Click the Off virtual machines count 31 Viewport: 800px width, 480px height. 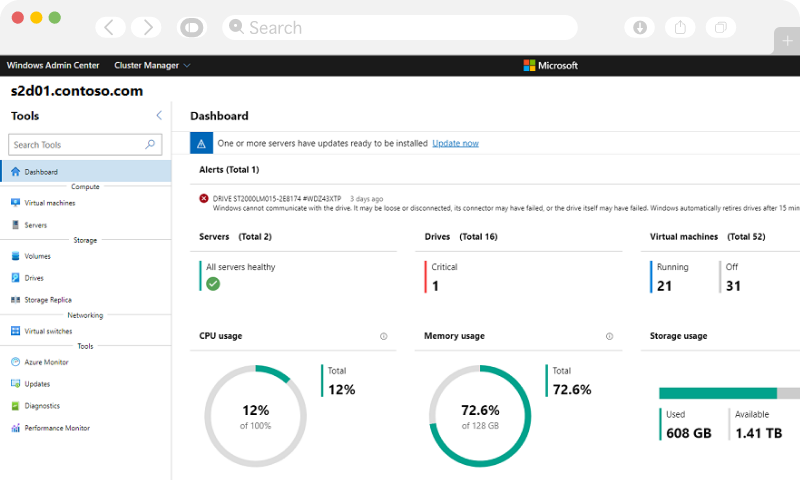tap(733, 286)
